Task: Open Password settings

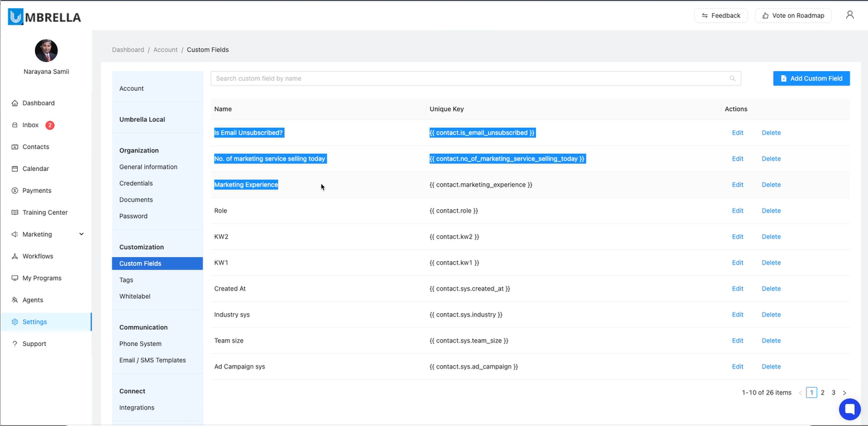Action: click(x=133, y=216)
